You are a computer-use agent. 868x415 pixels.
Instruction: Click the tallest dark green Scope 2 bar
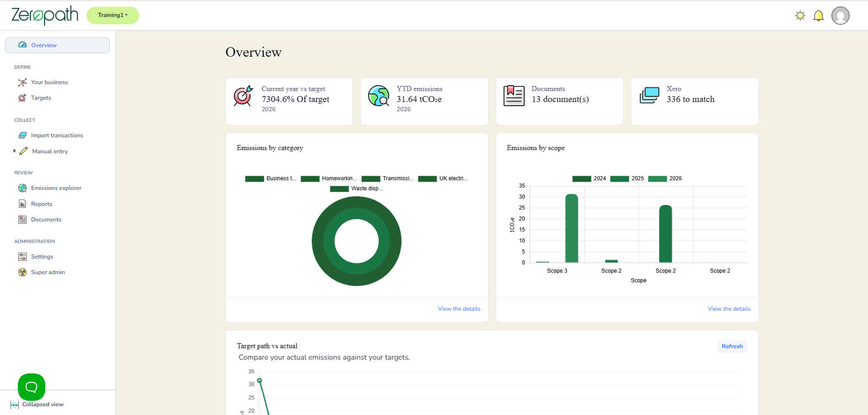tap(666, 234)
